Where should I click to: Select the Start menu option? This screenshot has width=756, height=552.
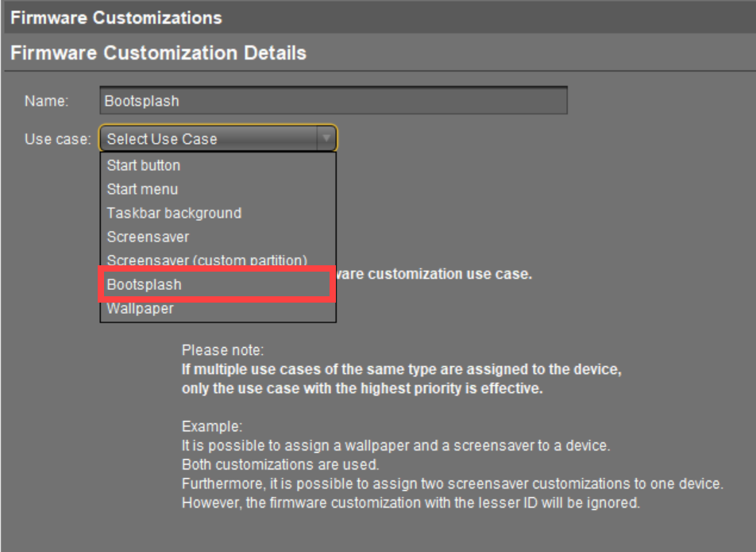pyautogui.click(x=143, y=189)
